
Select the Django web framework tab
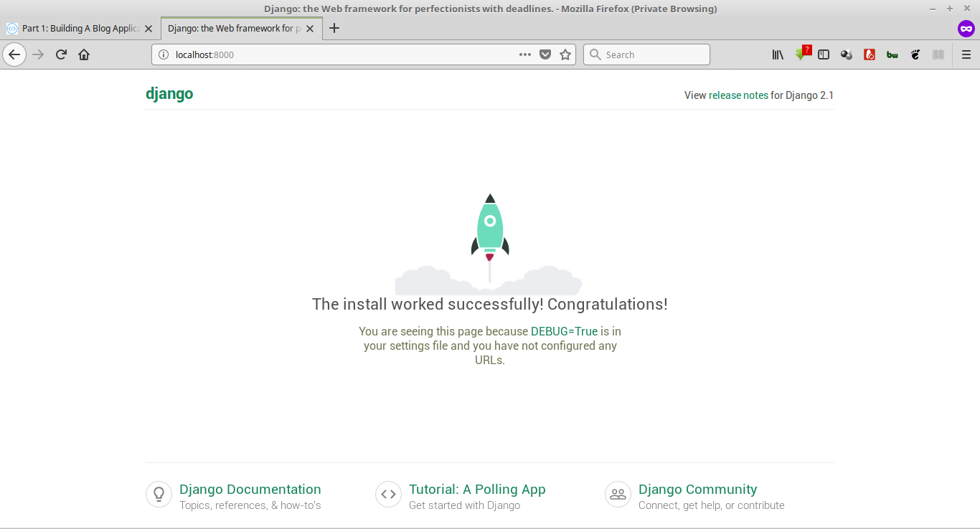(x=242, y=29)
